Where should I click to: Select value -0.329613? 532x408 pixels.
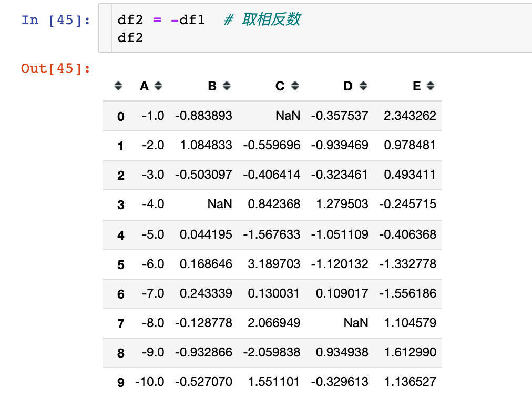(x=340, y=382)
